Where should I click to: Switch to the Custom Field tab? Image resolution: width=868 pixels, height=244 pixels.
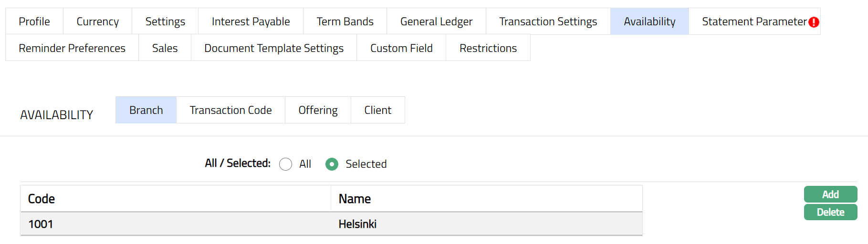[401, 48]
